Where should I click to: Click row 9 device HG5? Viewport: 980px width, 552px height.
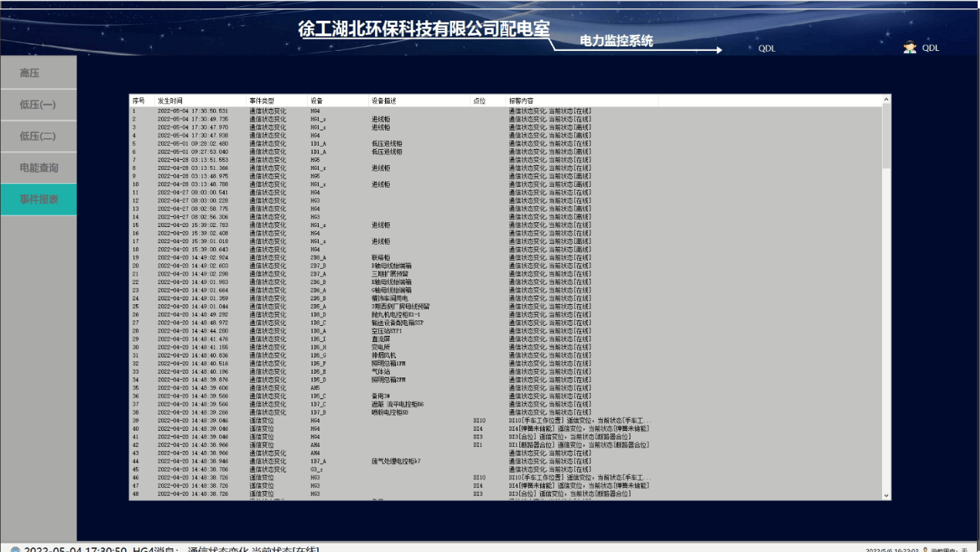[x=315, y=176]
